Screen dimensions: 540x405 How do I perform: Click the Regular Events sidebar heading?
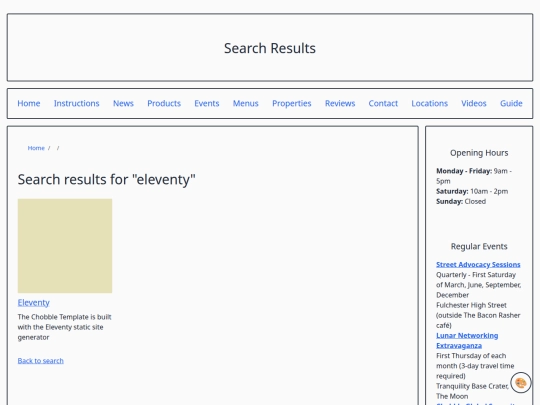pyautogui.click(x=479, y=247)
